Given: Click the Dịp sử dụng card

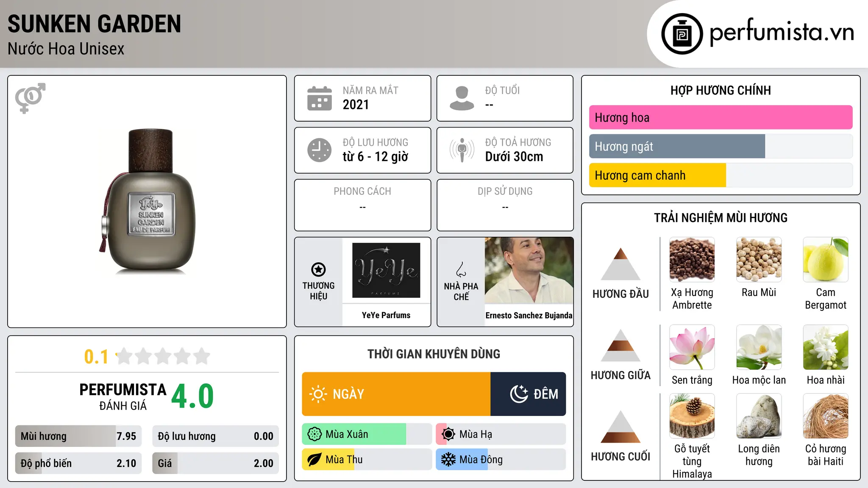Looking at the screenshot, I should coord(505,205).
